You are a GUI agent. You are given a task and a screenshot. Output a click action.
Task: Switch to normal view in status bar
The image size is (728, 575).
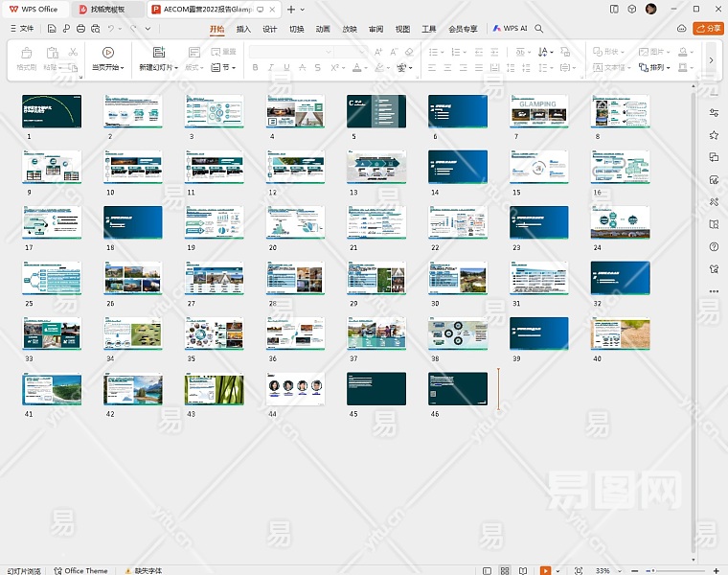(486, 570)
